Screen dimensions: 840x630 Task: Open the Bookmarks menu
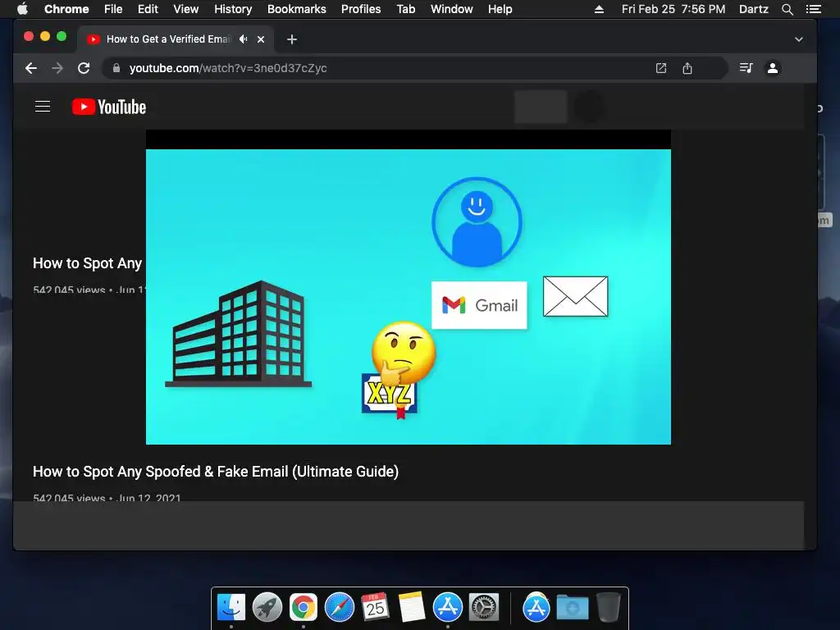point(297,9)
